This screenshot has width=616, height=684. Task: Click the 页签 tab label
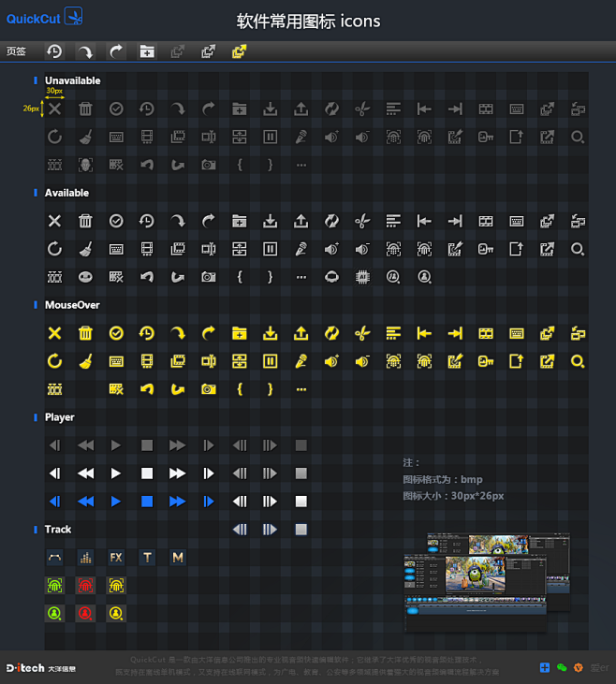[x=16, y=51]
